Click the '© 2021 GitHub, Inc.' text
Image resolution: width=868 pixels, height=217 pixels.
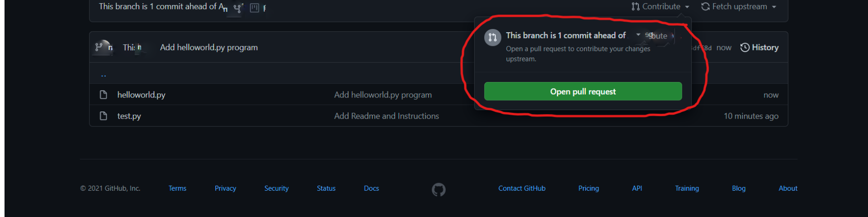pos(110,188)
